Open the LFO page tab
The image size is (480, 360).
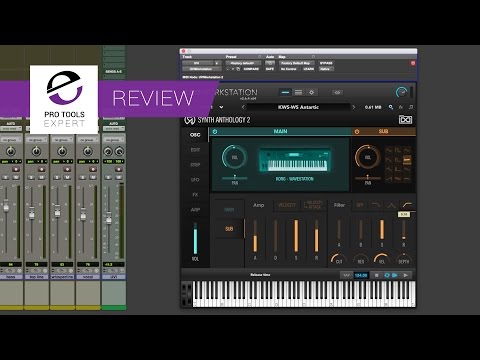tap(195, 180)
